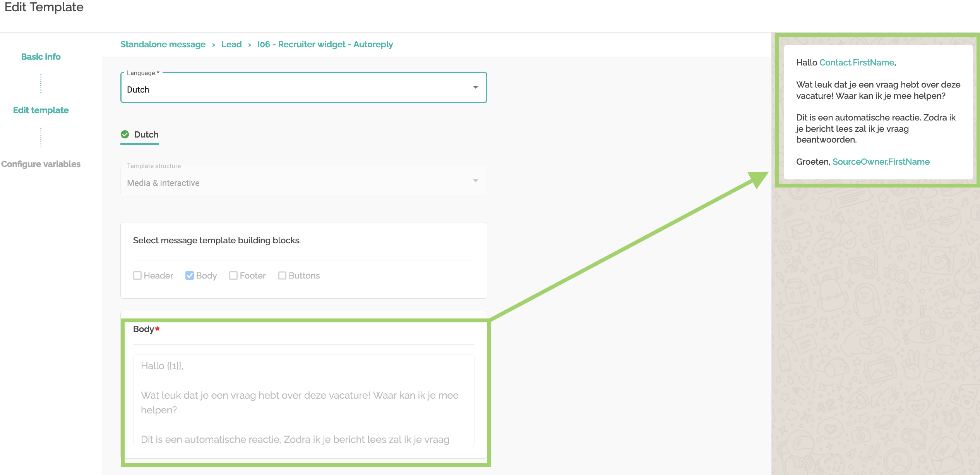This screenshot has height=475, width=980.
Task: Open I06 - Recruiter widget - Autoreply breadcrumb
Action: 325,45
